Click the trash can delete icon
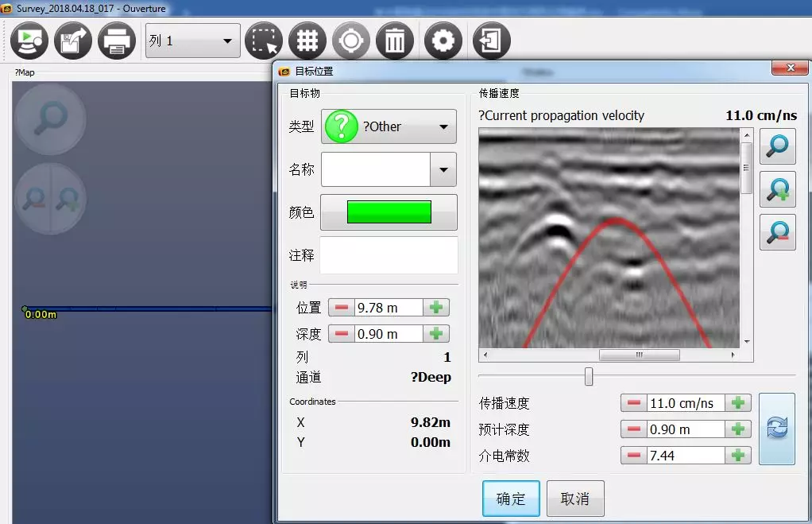The image size is (812, 524). point(394,40)
